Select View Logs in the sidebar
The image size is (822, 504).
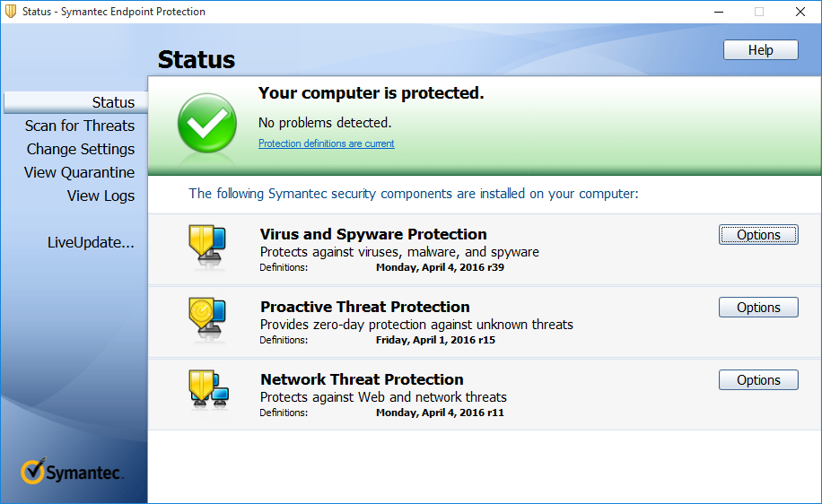(101, 196)
